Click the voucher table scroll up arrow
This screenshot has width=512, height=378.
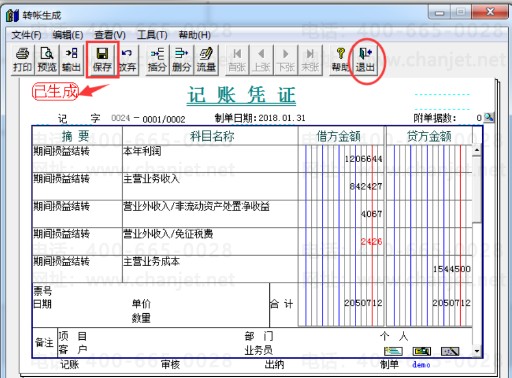[x=477, y=150]
